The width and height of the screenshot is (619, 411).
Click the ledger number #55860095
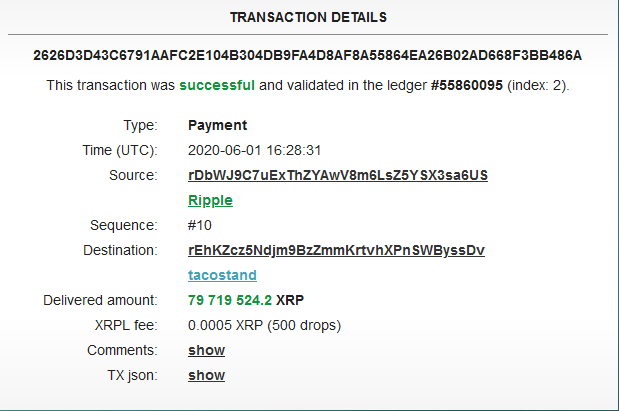pos(467,85)
